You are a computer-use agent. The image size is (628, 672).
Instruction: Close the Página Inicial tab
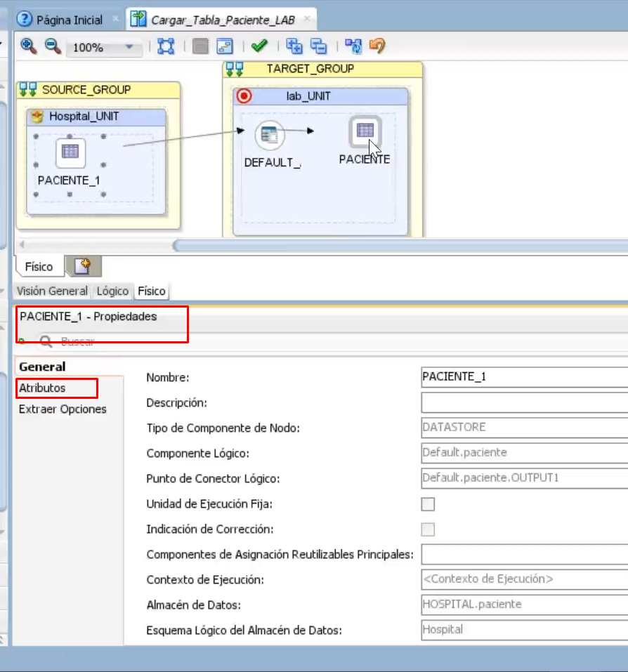coord(115,18)
